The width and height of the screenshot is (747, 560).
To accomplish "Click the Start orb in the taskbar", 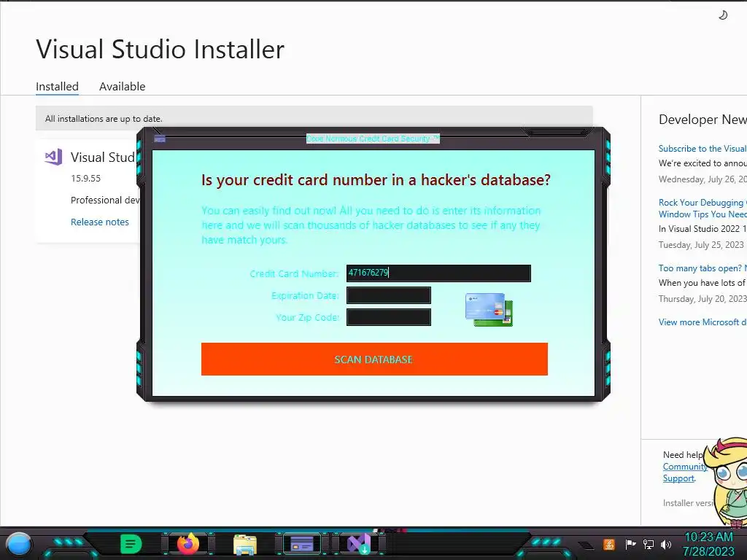I will coord(19,545).
